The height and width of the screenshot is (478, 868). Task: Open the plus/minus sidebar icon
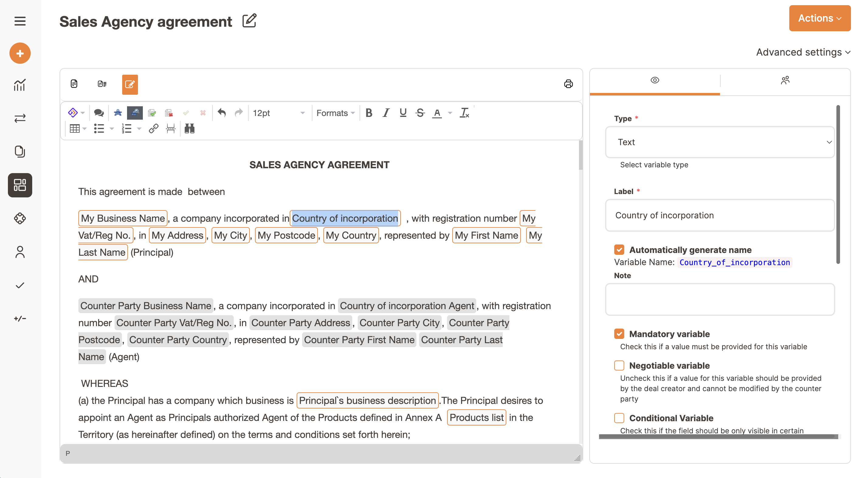click(x=20, y=319)
